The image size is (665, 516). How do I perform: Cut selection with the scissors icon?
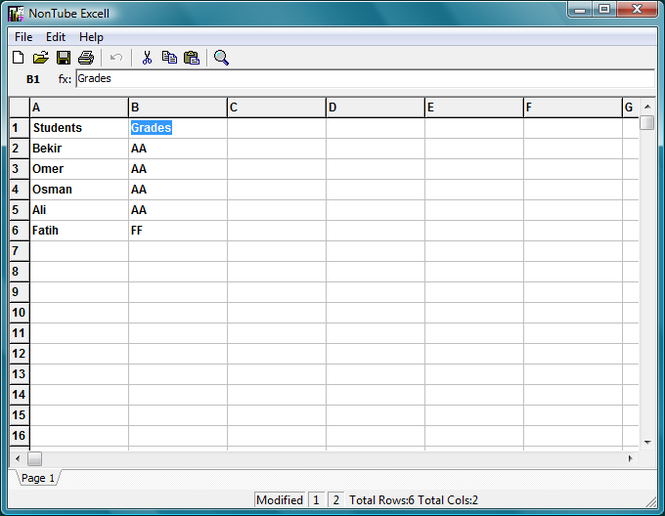pyautogui.click(x=147, y=58)
